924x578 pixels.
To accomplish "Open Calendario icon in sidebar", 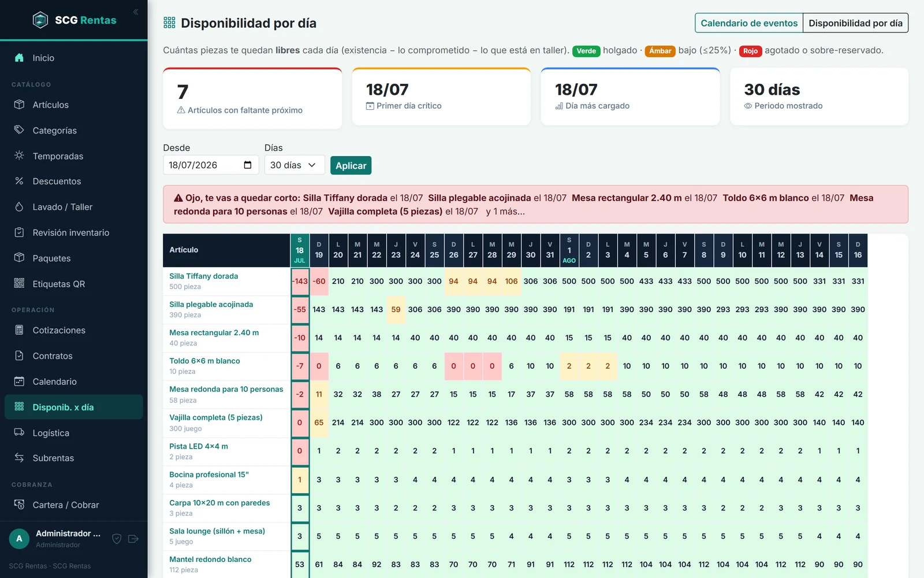I will 19,381.
